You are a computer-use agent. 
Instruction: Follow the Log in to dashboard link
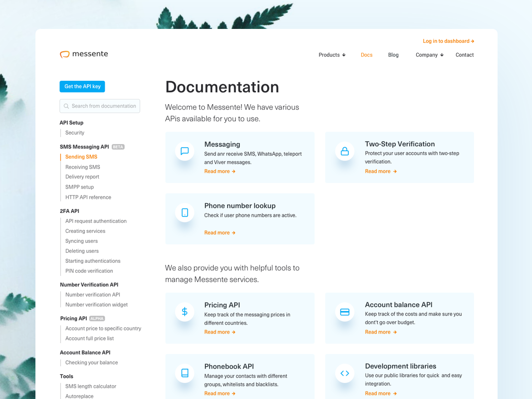pyautogui.click(x=448, y=41)
